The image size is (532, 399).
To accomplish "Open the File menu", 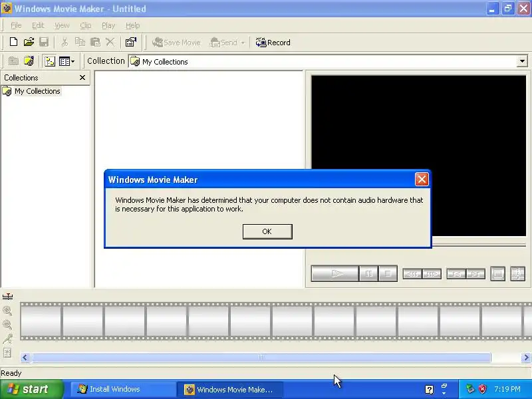I will (16, 25).
